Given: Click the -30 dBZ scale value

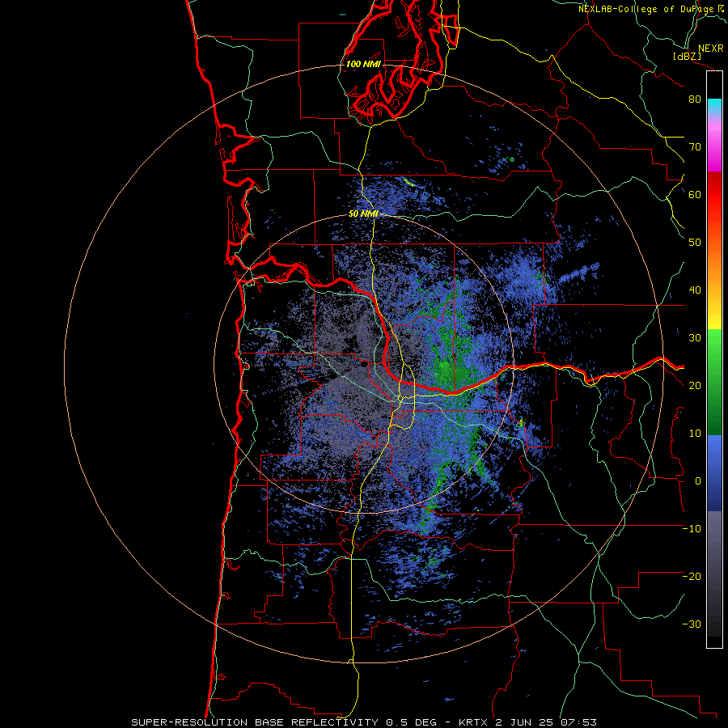Looking at the screenshot, I should 692,624.
